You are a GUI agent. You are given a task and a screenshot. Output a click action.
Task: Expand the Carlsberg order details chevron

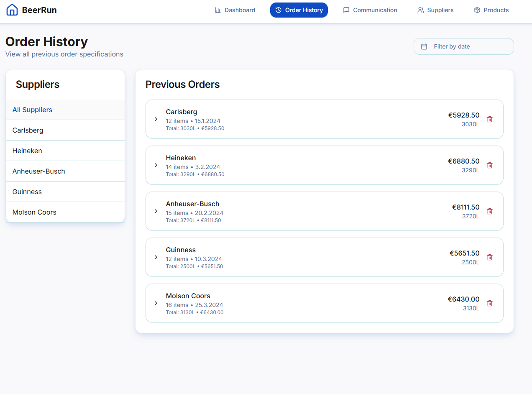pyautogui.click(x=156, y=119)
